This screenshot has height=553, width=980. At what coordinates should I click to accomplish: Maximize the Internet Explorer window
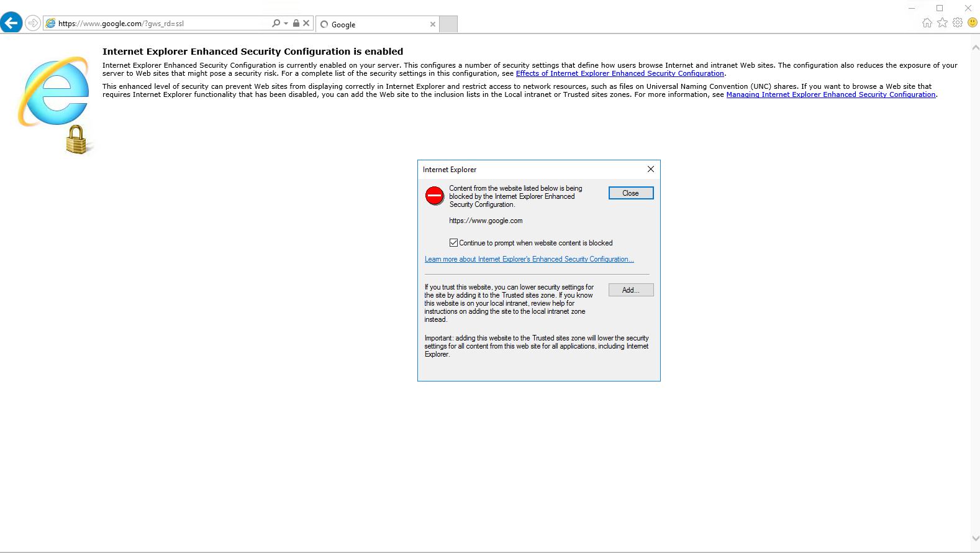click(x=940, y=8)
